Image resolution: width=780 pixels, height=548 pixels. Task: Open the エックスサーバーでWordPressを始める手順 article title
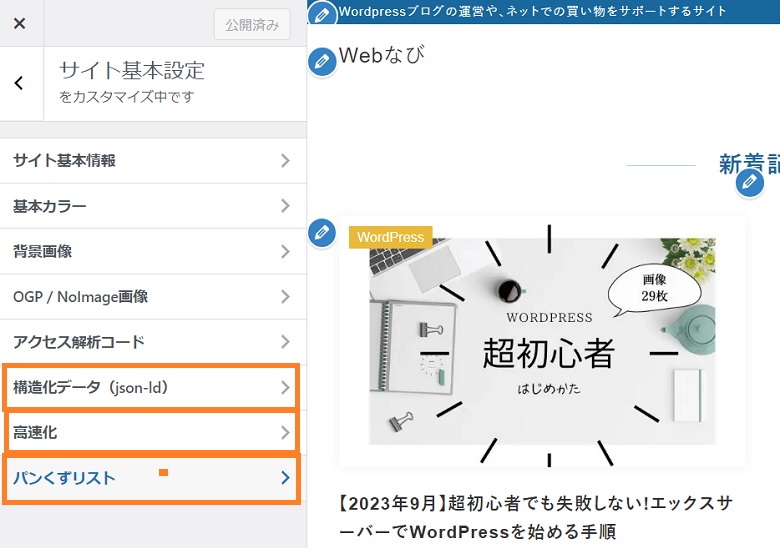536,517
